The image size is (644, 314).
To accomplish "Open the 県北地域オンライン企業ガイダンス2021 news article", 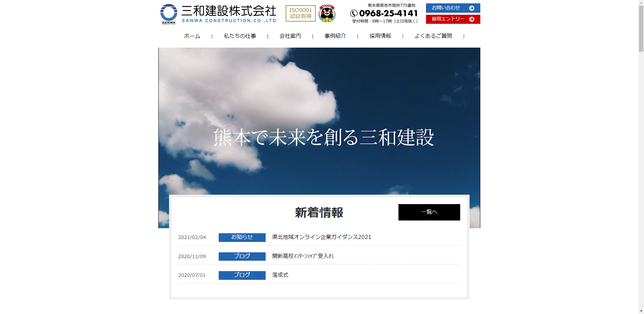I will 321,237.
